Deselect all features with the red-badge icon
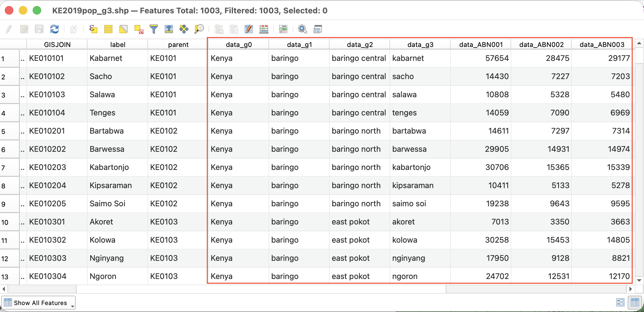Screen dimensions: 644x312 click(x=139, y=29)
